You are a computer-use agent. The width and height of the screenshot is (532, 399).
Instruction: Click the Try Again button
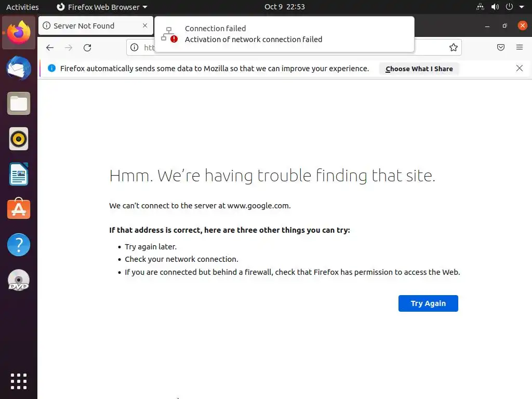click(428, 303)
